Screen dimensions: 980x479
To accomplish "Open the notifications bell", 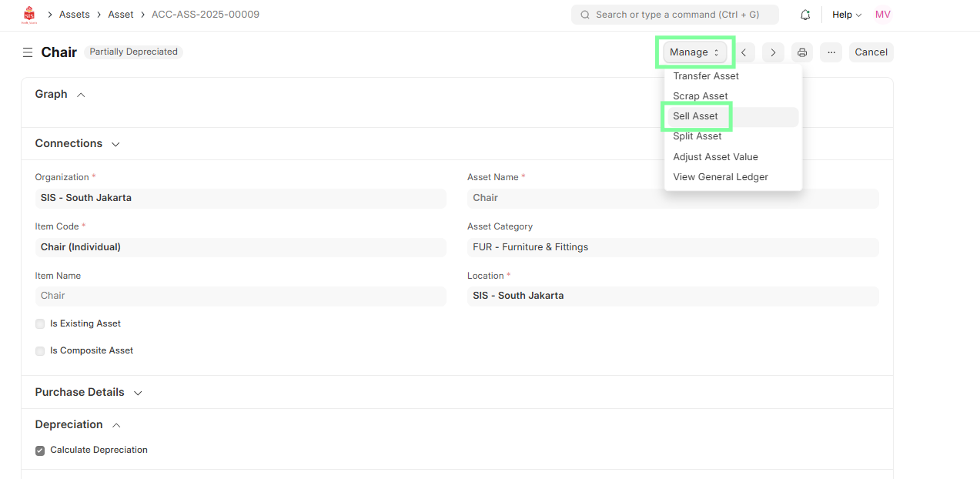I will pyautogui.click(x=805, y=15).
